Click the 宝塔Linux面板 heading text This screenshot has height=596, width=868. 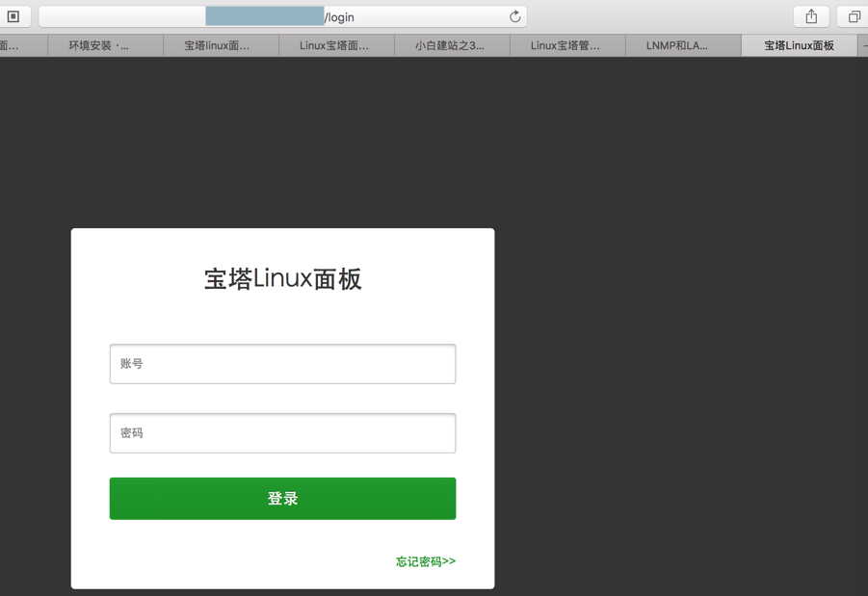pyautogui.click(x=282, y=278)
